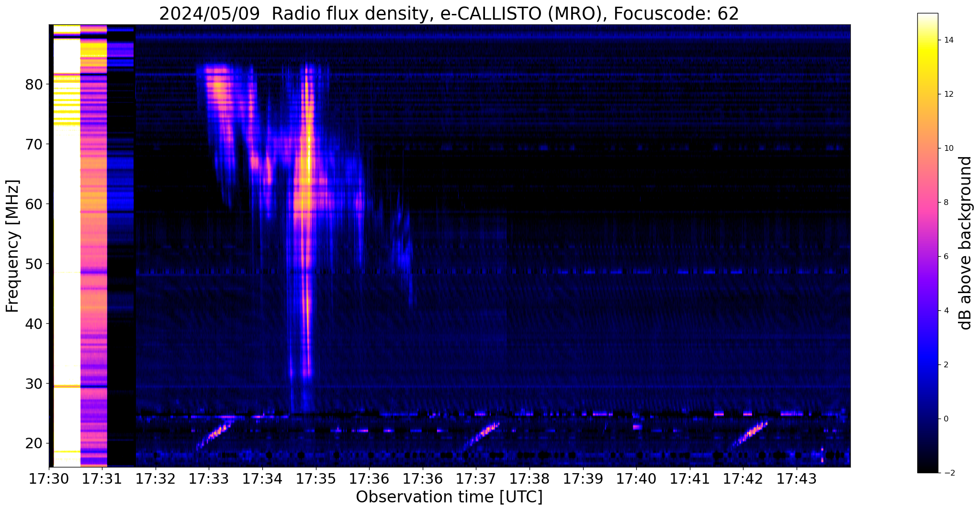This screenshot has height=511, width=980.
Task: Click the 2 dB colorbar tick label
Action: click(x=946, y=365)
